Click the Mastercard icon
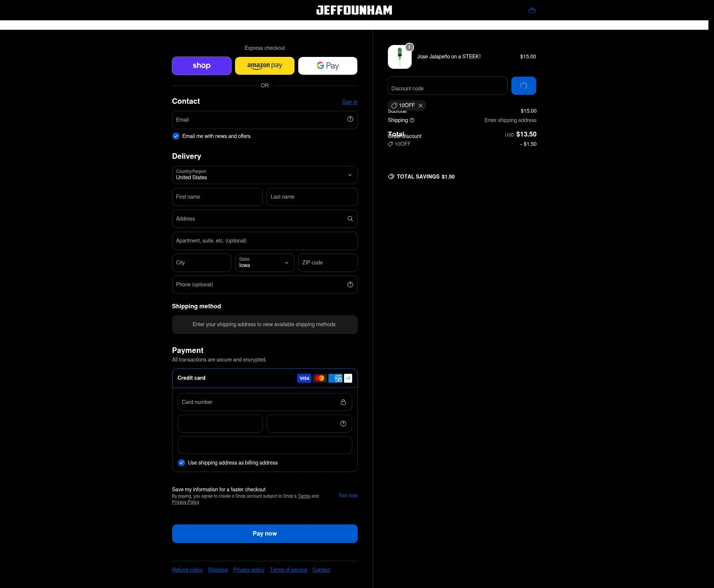 (x=320, y=378)
